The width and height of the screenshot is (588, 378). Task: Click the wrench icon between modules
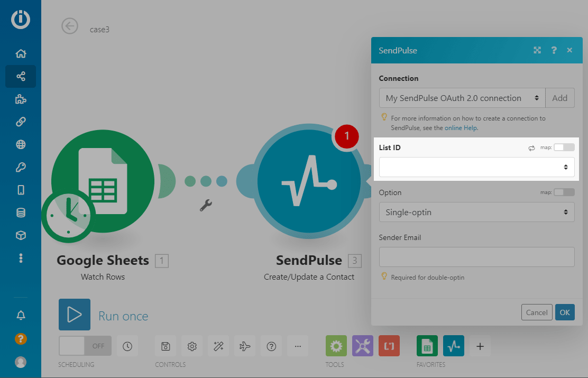coord(206,205)
